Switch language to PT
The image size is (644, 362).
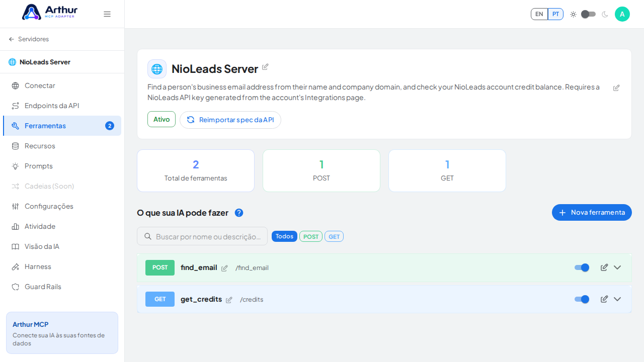point(555,14)
